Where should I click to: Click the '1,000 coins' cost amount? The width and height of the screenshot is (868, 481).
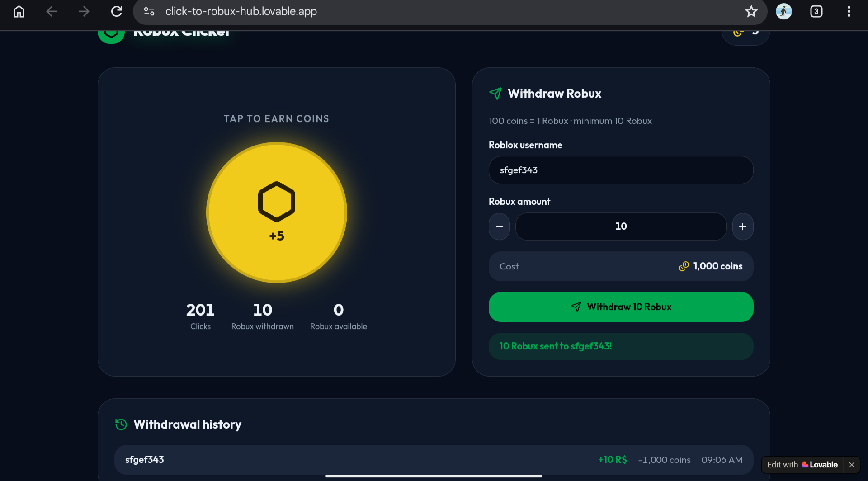coord(718,266)
